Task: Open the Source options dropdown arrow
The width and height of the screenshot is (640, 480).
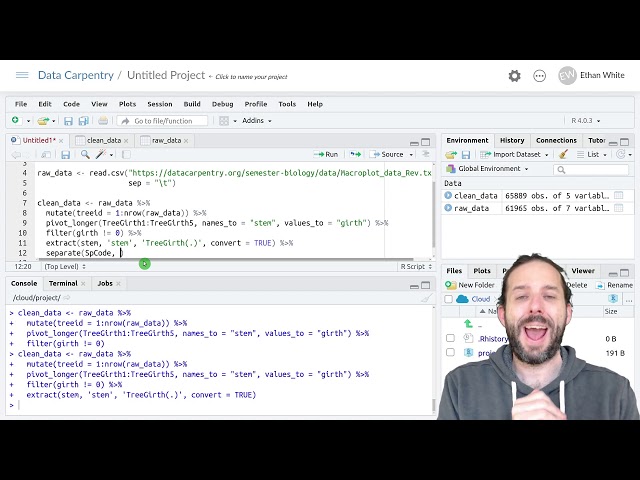Action: coord(411,155)
